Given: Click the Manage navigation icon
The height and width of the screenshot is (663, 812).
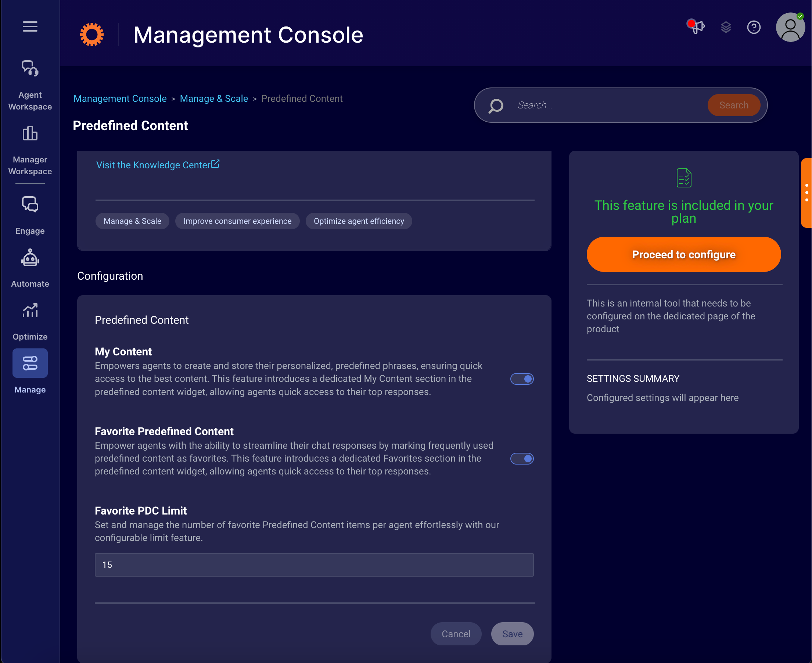Looking at the screenshot, I should pyautogui.click(x=30, y=362).
